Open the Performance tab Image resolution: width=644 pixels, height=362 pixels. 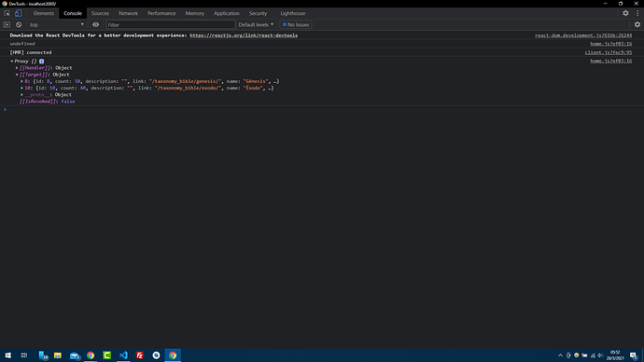[161, 13]
